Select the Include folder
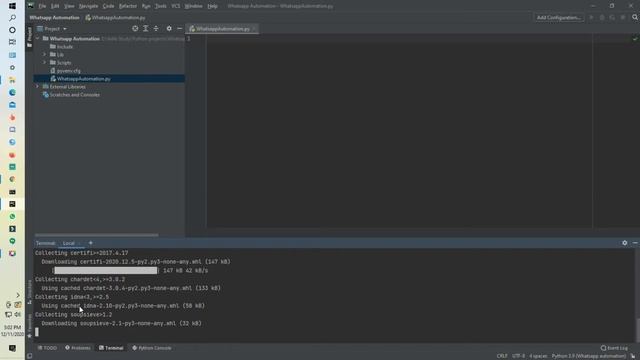The image size is (640, 360). click(x=62, y=47)
